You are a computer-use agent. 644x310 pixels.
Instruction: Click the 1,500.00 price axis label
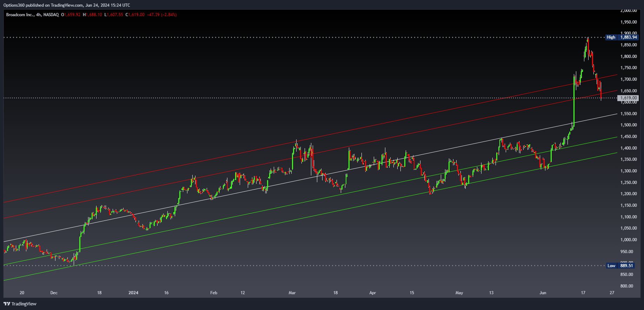(x=629, y=125)
